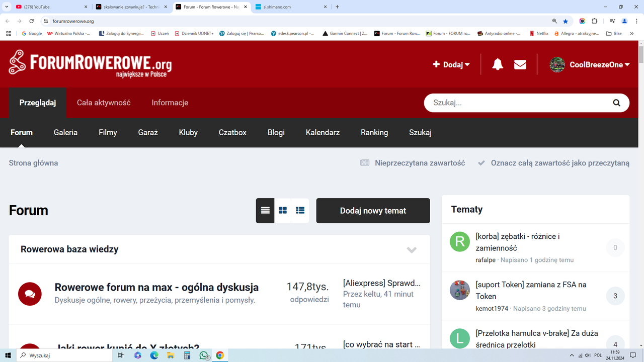The height and width of the screenshot is (362, 644).
Task: Click the Windows taskbar Wyszukaj search box
Action: 65,355
